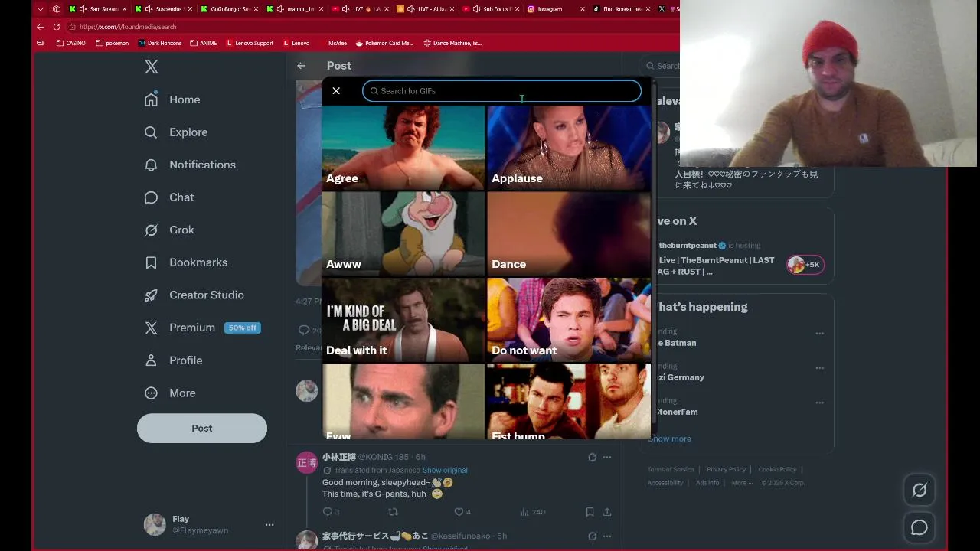Viewport: 980px width, 551px height.
Task: Click the browser back button
Action: click(x=41, y=27)
